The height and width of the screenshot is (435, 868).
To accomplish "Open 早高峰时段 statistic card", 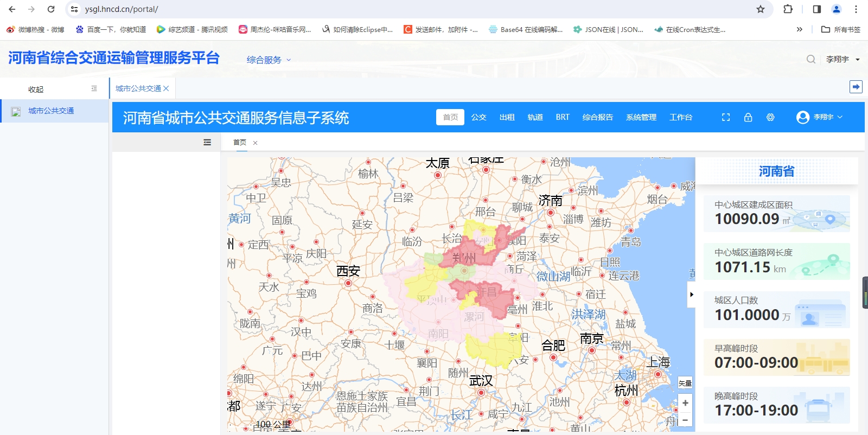I will tap(777, 357).
